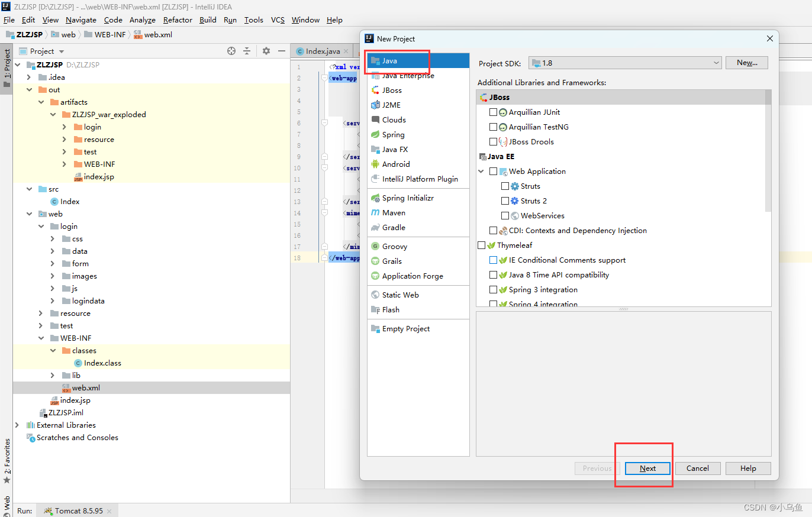Choose Spring project type

tap(418, 135)
